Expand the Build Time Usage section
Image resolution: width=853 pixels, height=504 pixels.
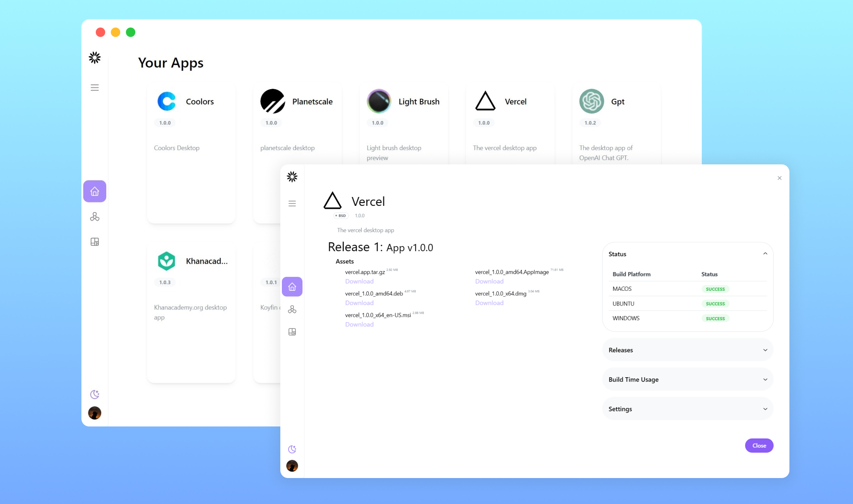click(x=687, y=379)
